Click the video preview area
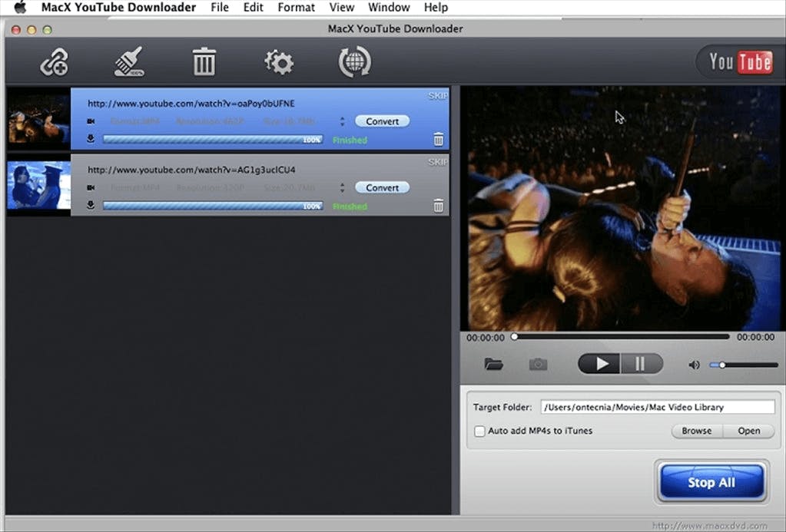The height and width of the screenshot is (532, 786). pyautogui.click(x=622, y=208)
